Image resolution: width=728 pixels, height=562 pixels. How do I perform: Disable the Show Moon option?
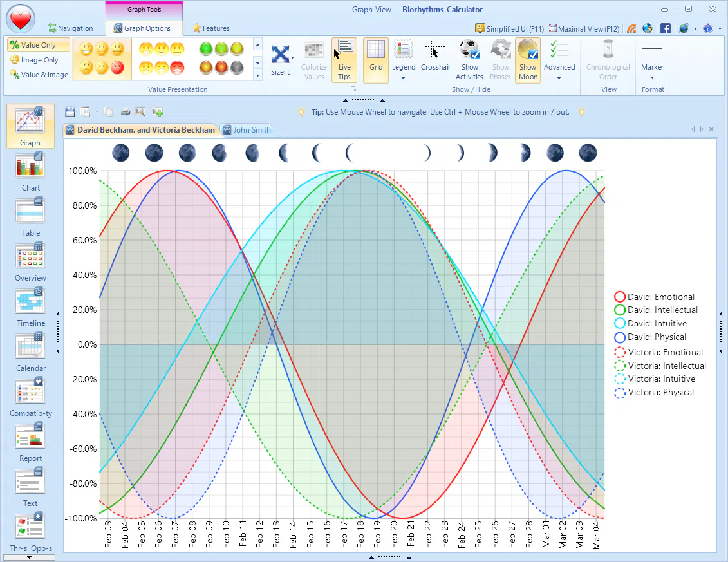point(527,59)
